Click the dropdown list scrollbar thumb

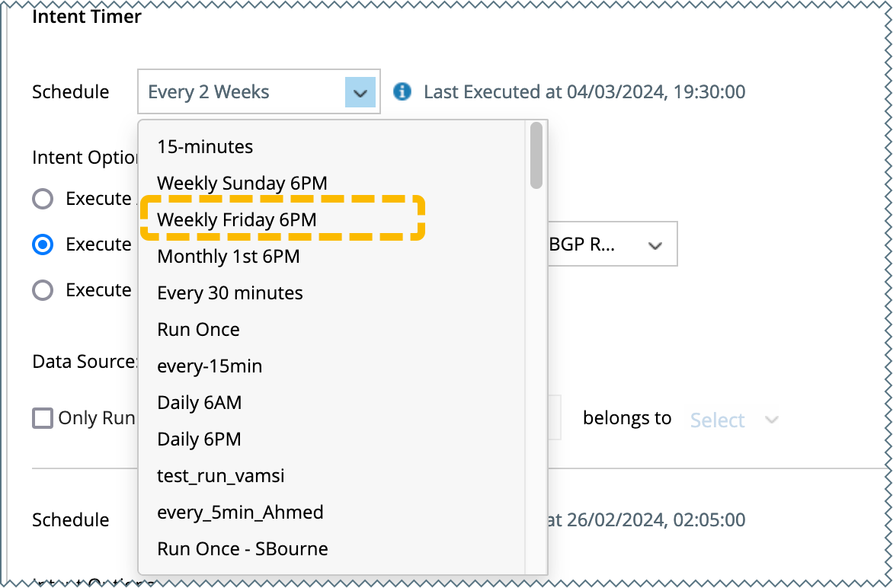point(536,155)
